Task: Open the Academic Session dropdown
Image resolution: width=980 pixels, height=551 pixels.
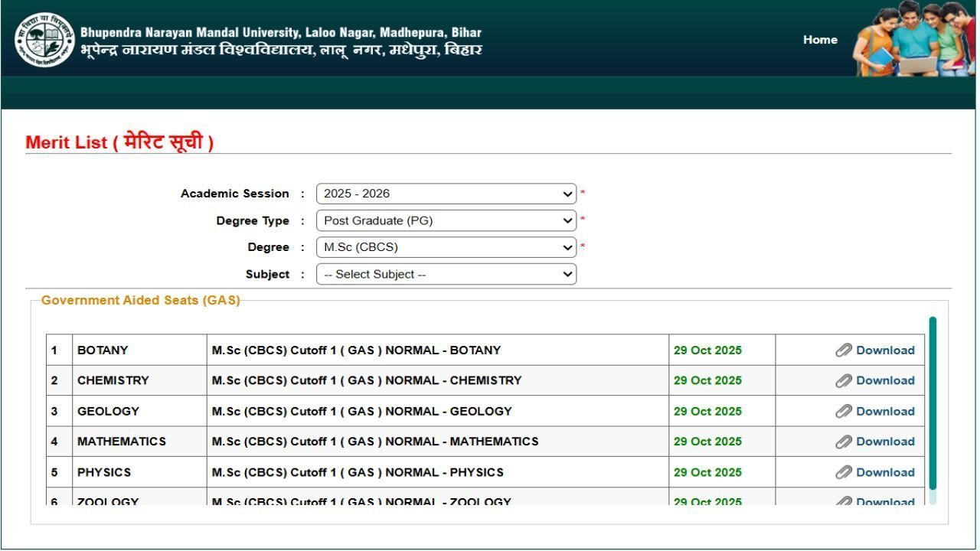Action: point(446,194)
